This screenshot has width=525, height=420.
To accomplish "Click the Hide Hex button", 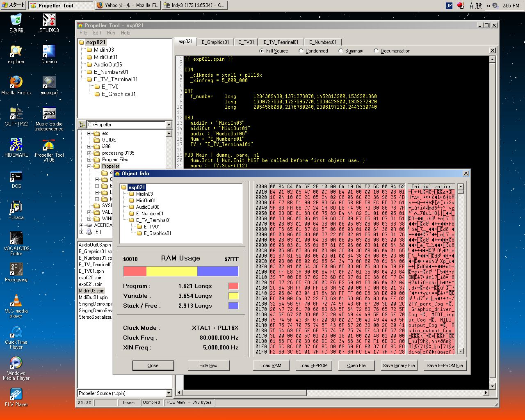I will [208, 365].
